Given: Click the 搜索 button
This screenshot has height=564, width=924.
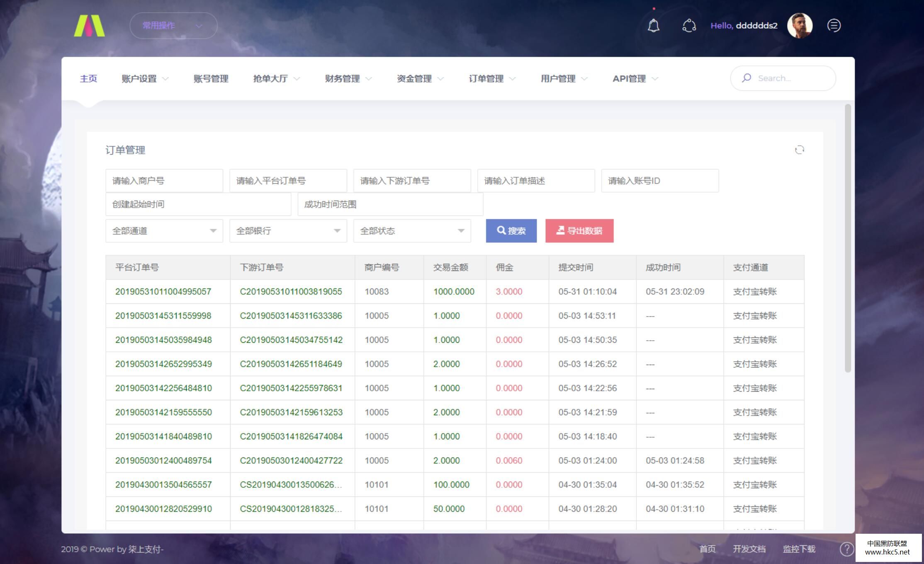Looking at the screenshot, I should pyautogui.click(x=511, y=231).
